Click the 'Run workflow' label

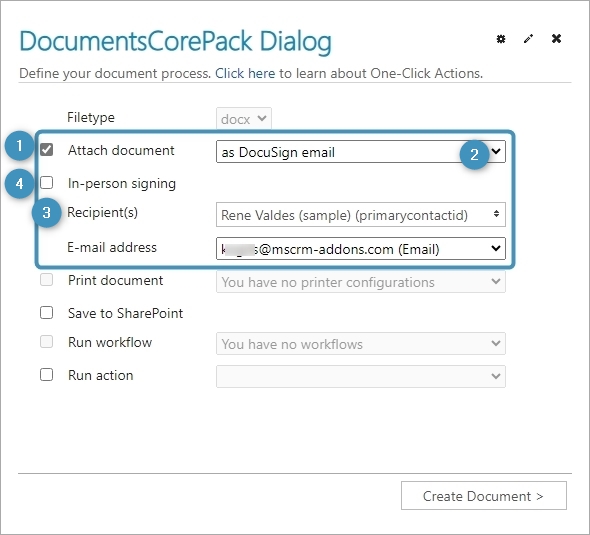click(110, 343)
